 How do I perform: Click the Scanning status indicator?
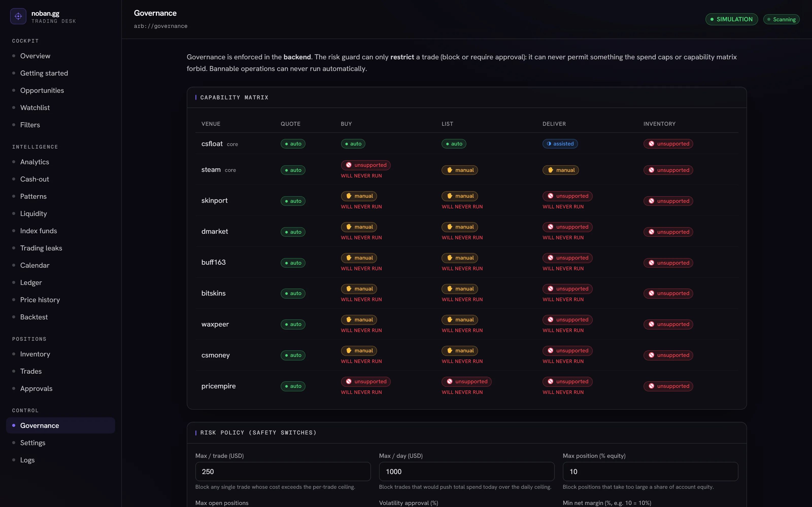coord(781,20)
